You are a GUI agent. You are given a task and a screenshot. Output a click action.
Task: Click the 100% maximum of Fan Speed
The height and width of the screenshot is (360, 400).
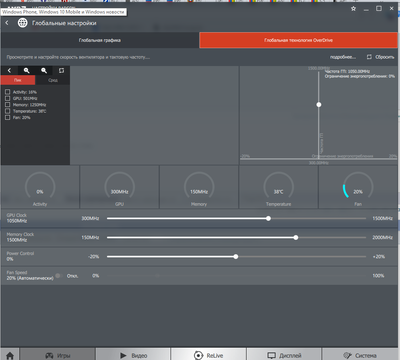point(378,276)
